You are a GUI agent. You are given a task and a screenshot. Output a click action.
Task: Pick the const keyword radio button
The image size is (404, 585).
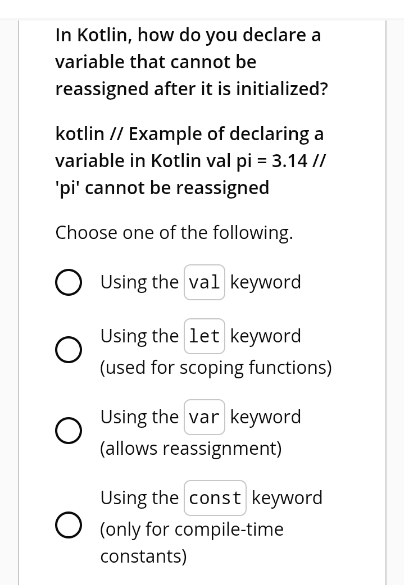(69, 525)
